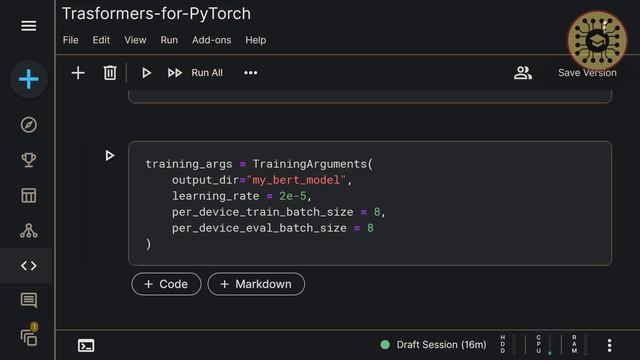Open the toolbar three-dot more options
The height and width of the screenshot is (360, 640).
[251, 73]
